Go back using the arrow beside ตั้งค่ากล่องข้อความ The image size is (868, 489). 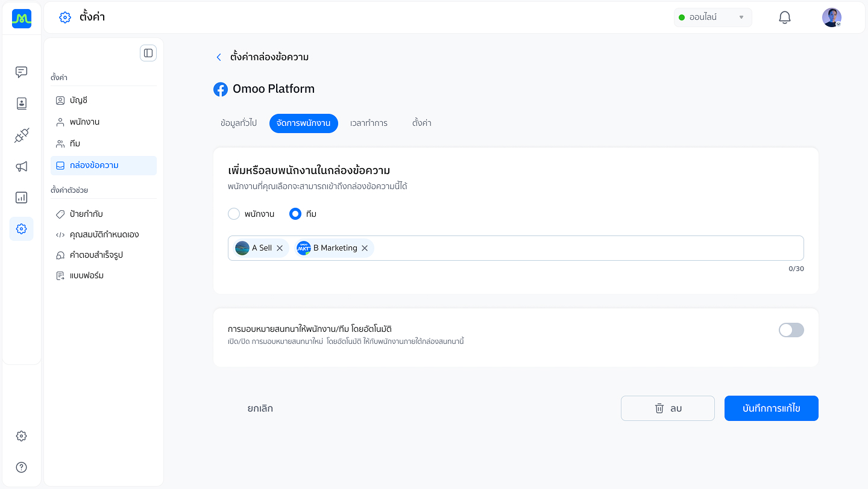(219, 57)
